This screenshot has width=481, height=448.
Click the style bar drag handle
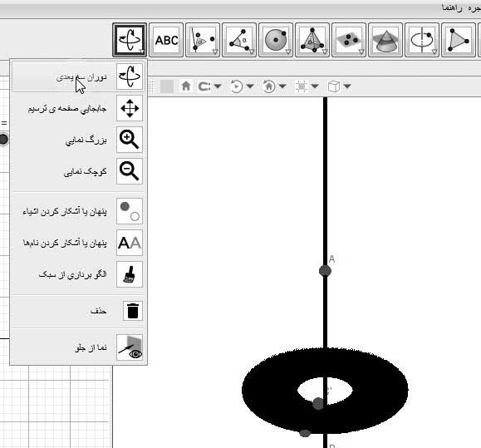coord(151,86)
